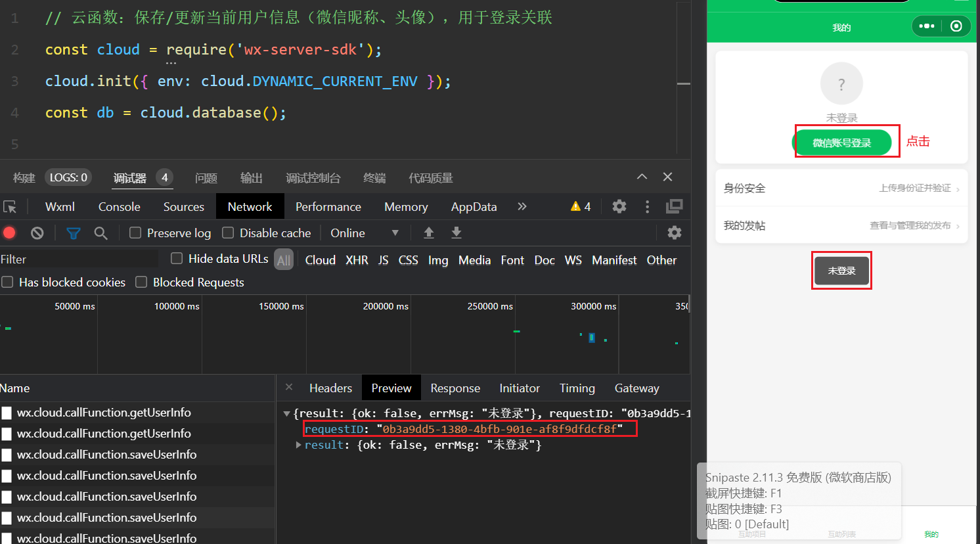Select mini program 我的 bottom tab
Screen dimensions: 980x544
931,534
